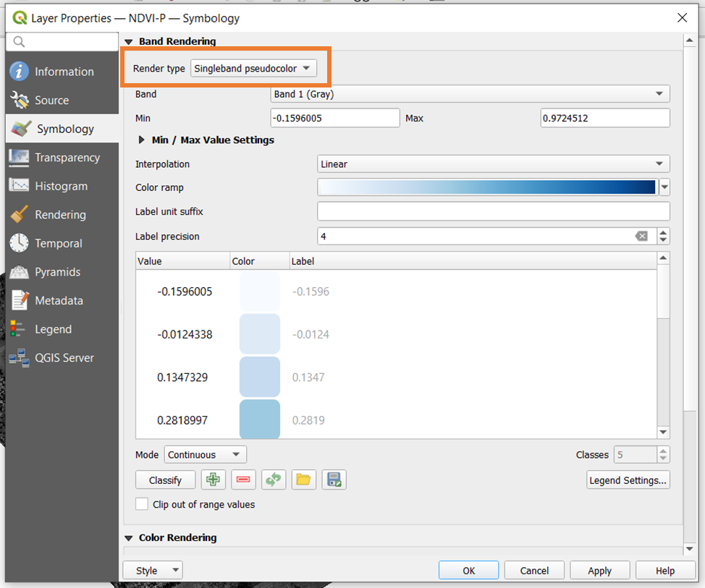This screenshot has width=705, height=588.
Task: Click the value table scroll up arrow
Action: coord(663,258)
